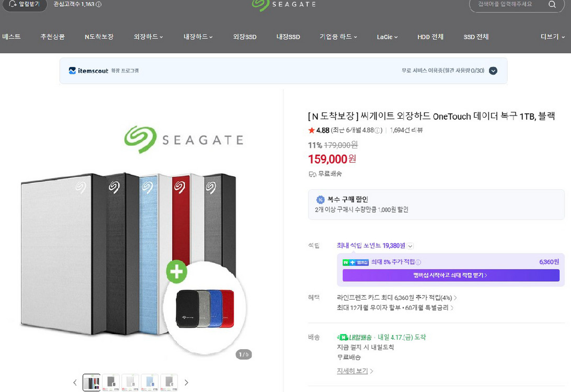Expand the itemscout panel chevron

coord(493,71)
